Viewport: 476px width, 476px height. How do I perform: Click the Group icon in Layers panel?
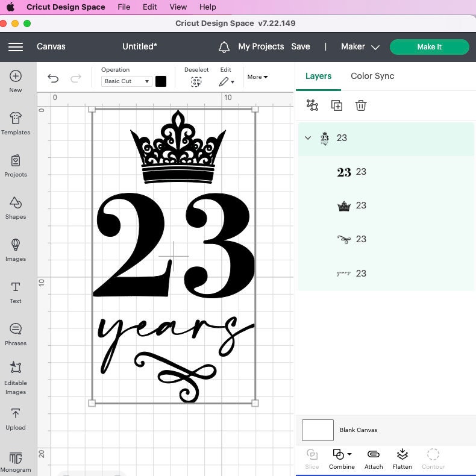312,105
